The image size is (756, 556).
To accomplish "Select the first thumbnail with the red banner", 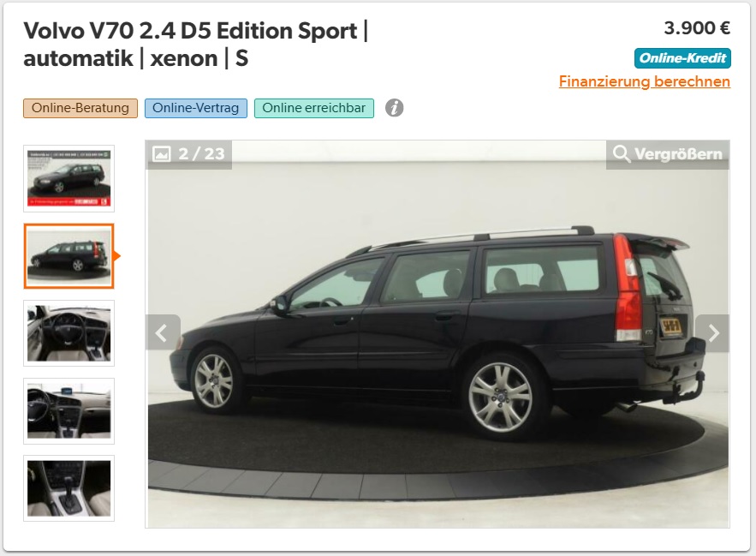I will (69, 178).
